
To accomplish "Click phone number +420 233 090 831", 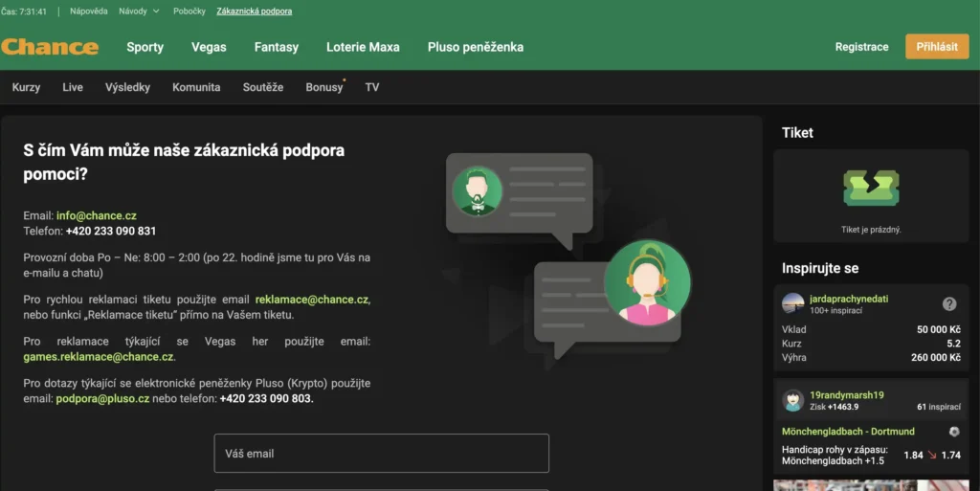I will pyautogui.click(x=111, y=231).
